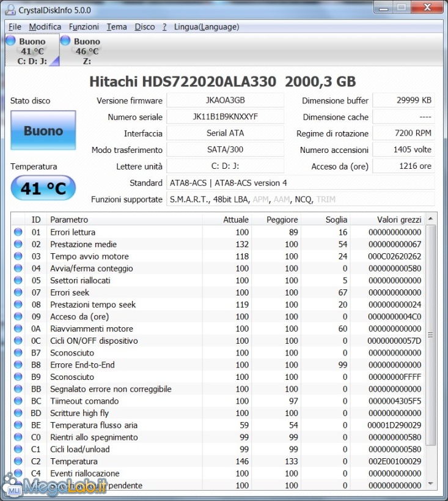Click the status orb for Segnalato errore non correggibile

pyautogui.click(x=18, y=389)
